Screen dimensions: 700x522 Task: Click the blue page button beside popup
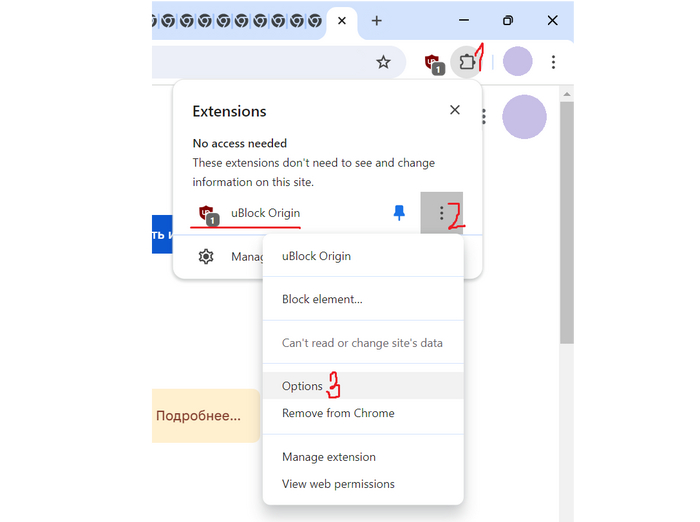162,234
